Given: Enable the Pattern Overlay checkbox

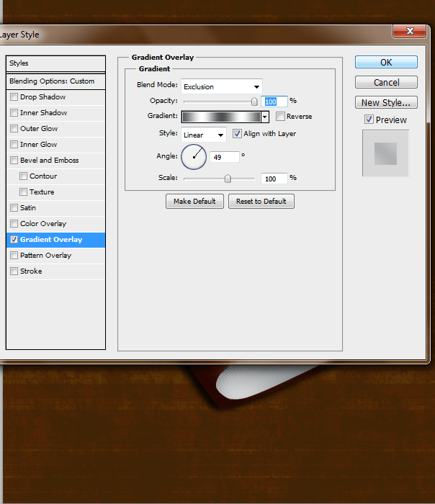Looking at the screenshot, I should 14,255.
